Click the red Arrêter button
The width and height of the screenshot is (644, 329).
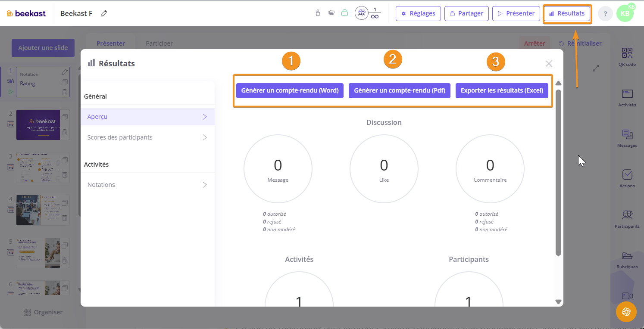[535, 43]
